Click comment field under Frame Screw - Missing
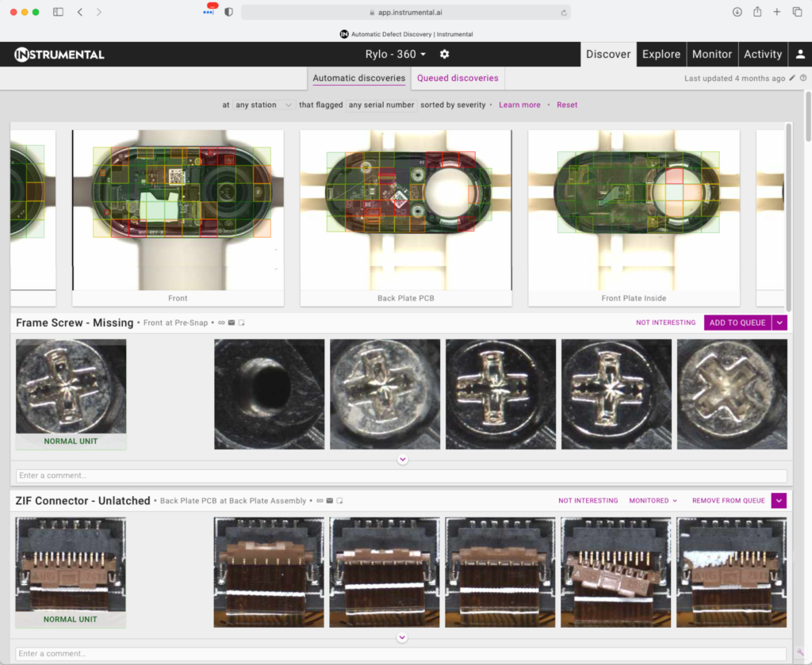 (x=401, y=476)
